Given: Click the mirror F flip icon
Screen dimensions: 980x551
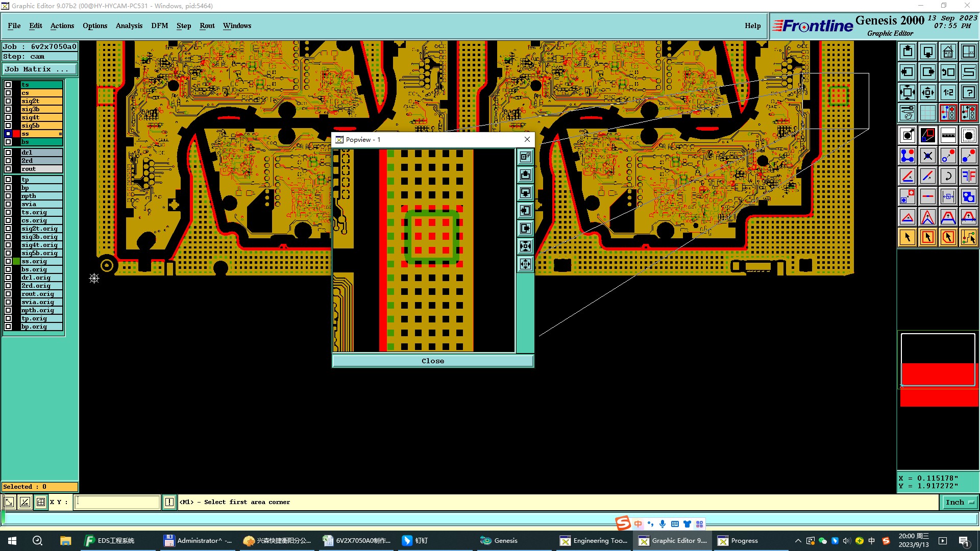Looking at the screenshot, I should pos(969,176).
